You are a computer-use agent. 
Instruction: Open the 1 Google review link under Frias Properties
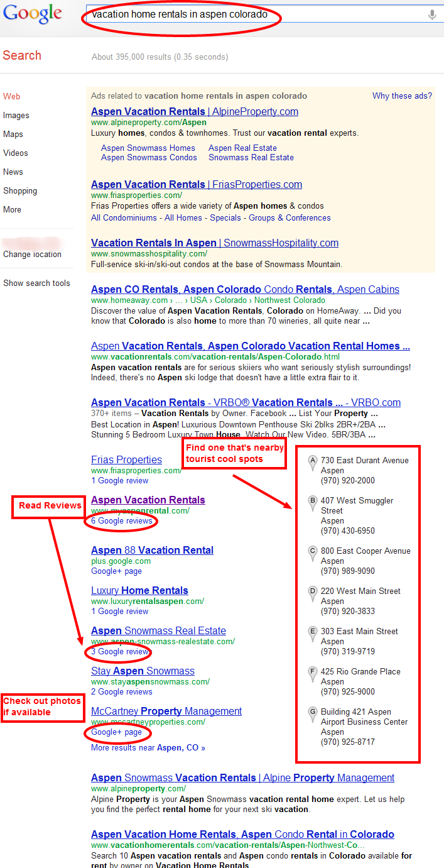click(x=119, y=481)
